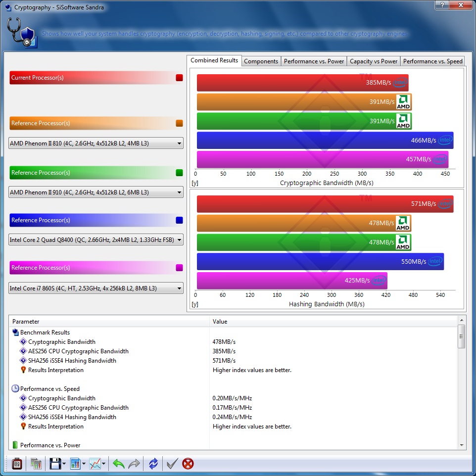This screenshot has width=476, height=476.
Task: Open the options mixer icon in bottom toolbar
Action: 17,464
